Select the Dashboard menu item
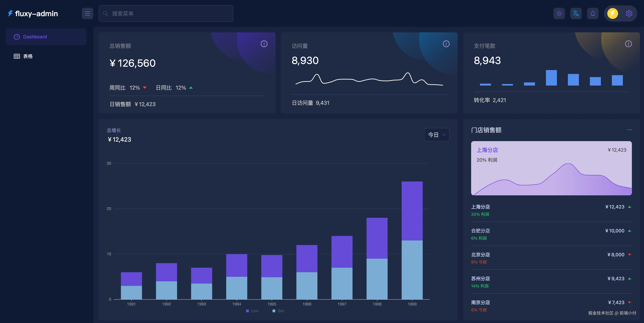 pos(46,37)
